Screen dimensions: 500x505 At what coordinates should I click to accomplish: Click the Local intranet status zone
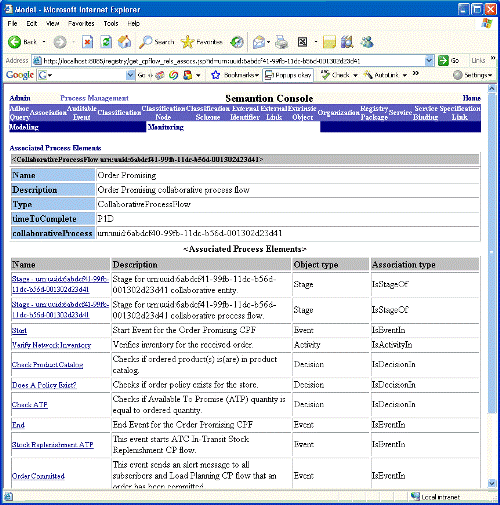pos(436,497)
